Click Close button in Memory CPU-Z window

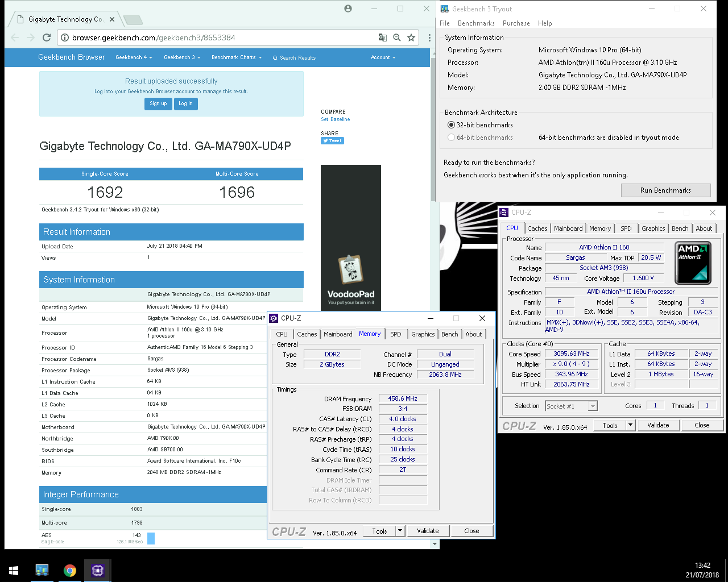pyautogui.click(x=471, y=531)
